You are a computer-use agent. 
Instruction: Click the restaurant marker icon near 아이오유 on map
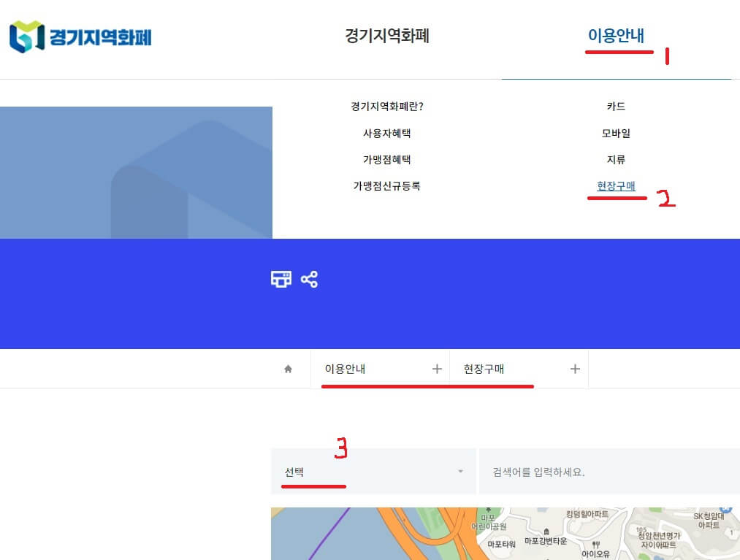coord(595,545)
